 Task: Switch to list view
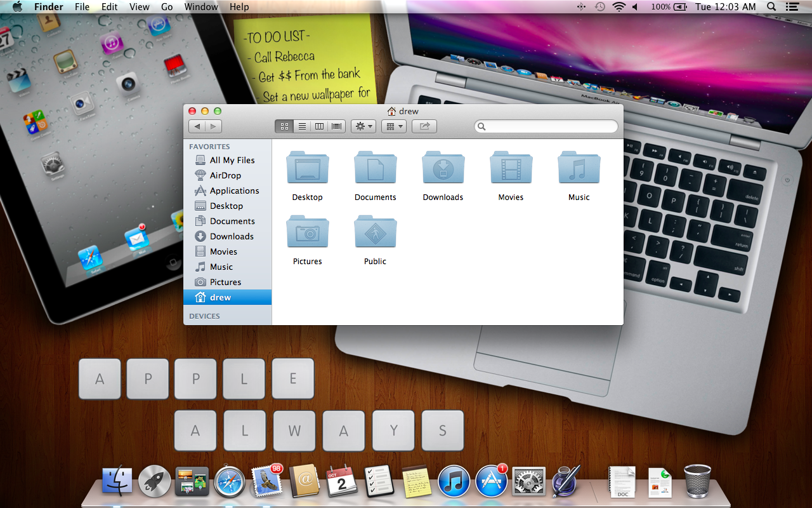pos(302,126)
